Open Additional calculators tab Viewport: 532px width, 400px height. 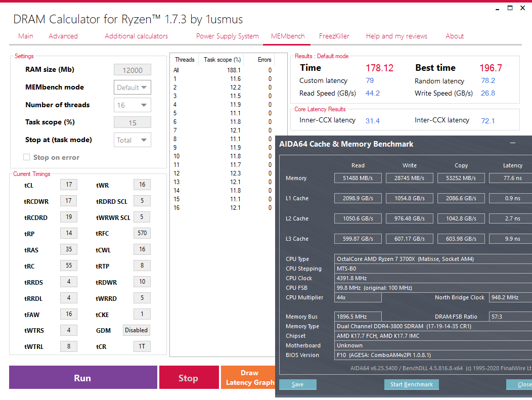[x=136, y=36]
